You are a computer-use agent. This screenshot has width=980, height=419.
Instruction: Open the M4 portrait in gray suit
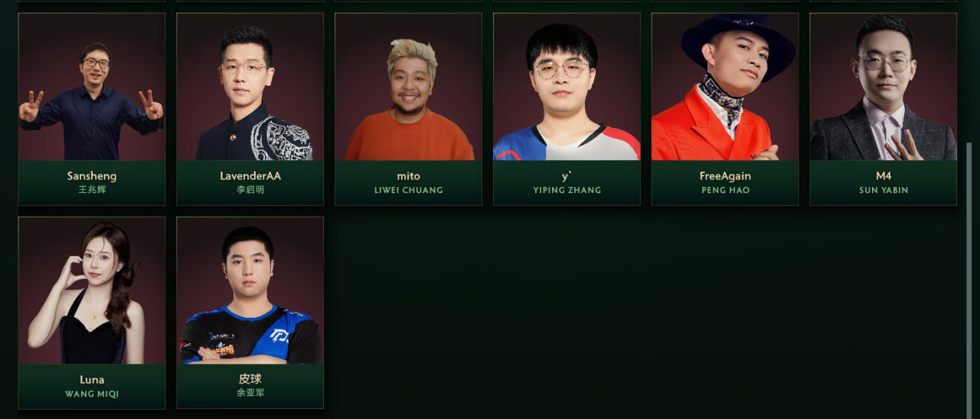pyautogui.click(x=884, y=87)
